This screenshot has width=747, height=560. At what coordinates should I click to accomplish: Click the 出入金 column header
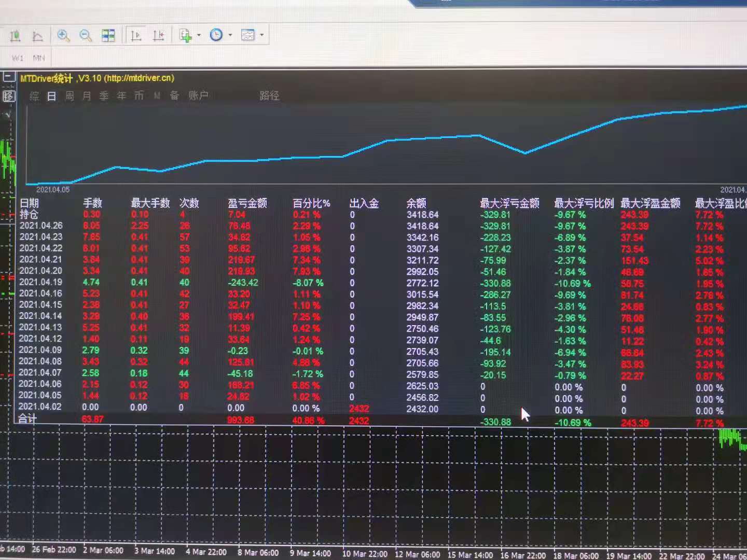click(364, 203)
